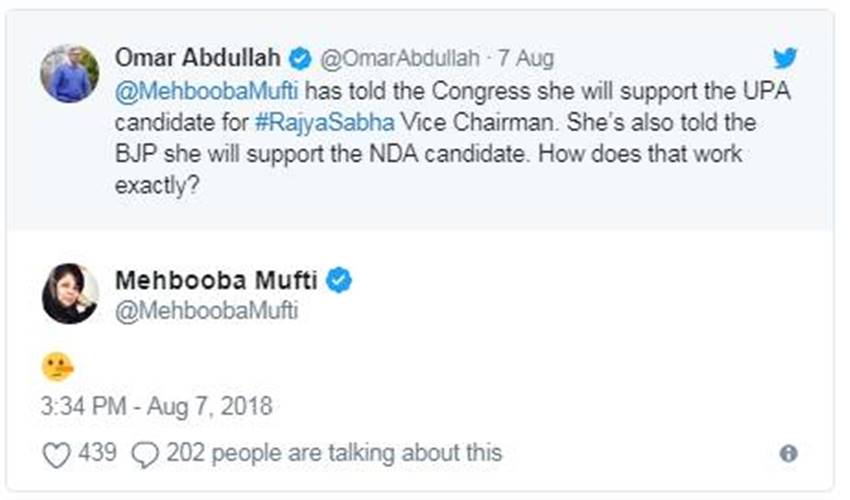Click Omar Abdullah's verified badge

pyautogui.click(x=299, y=57)
